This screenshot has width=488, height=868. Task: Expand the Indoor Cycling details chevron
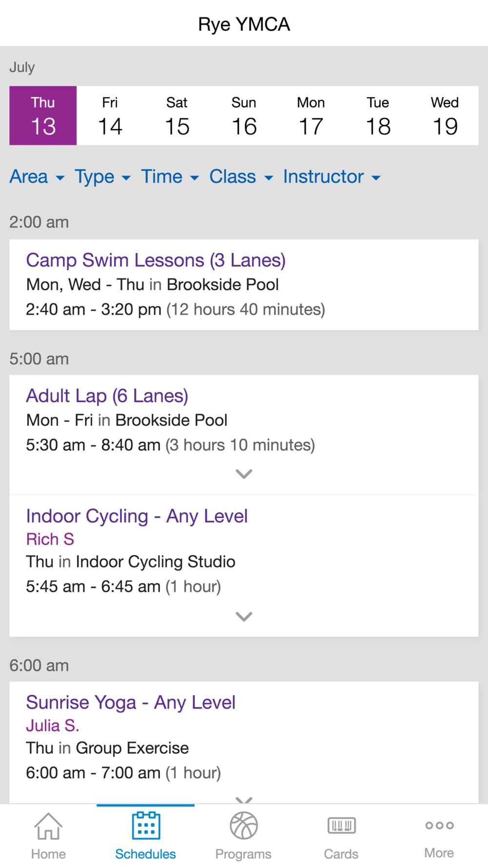click(x=244, y=617)
